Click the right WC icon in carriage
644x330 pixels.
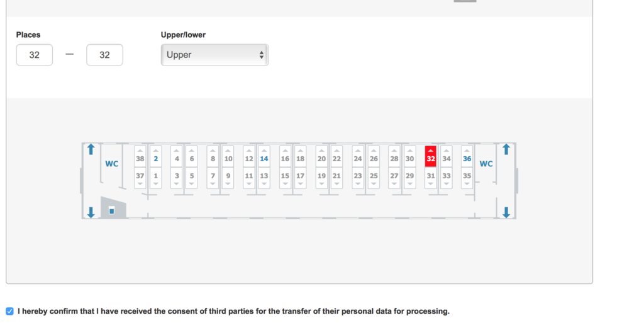click(486, 164)
